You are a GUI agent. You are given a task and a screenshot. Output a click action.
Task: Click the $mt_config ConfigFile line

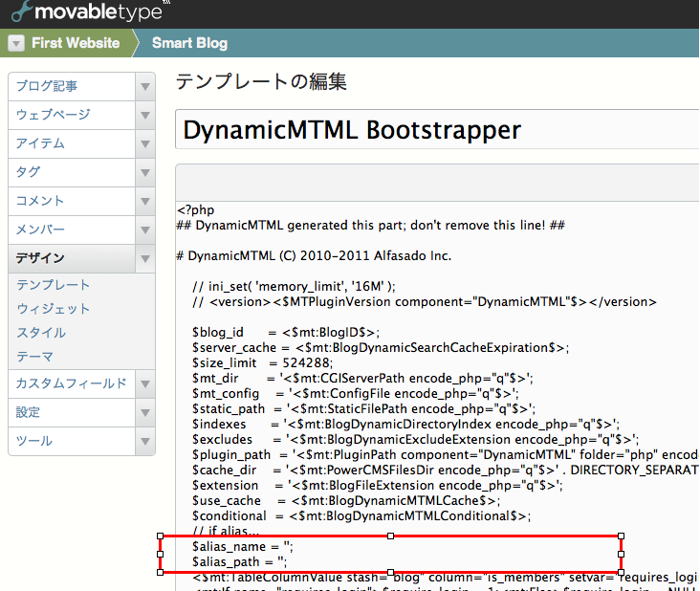pyautogui.click(x=356, y=394)
